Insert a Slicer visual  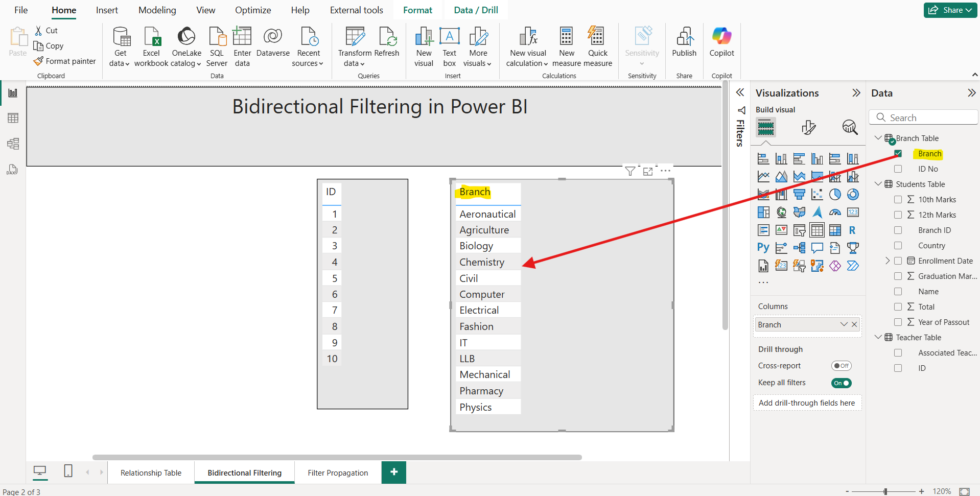[799, 230]
